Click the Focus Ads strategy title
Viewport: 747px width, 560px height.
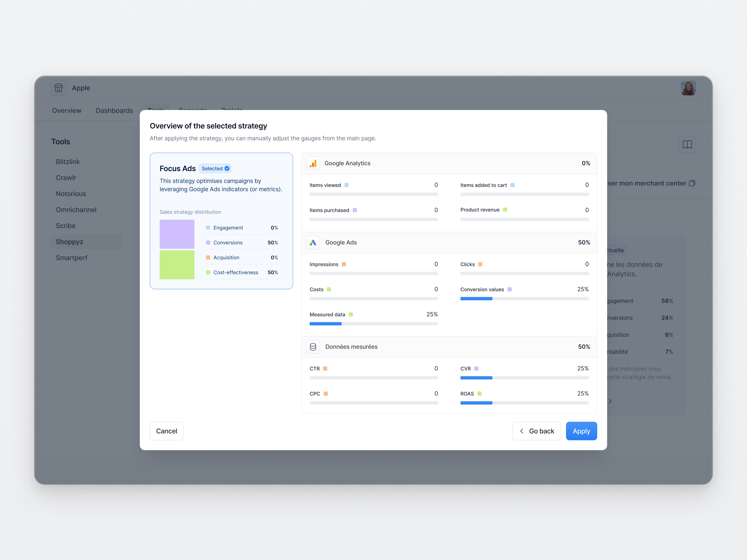tap(178, 168)
